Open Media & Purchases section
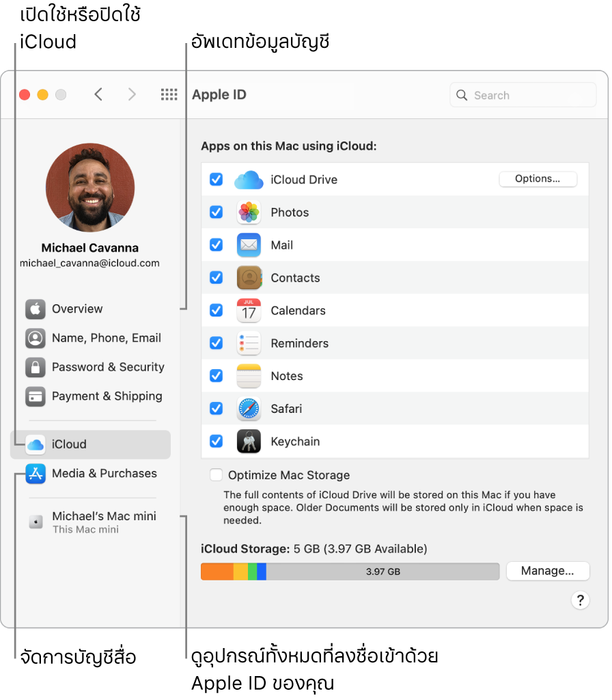This screenshot has height=700, width=612. 90,473
